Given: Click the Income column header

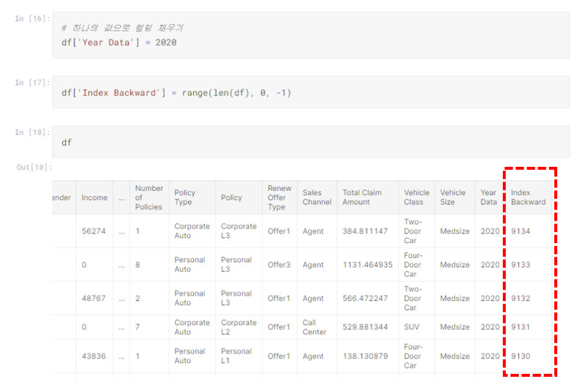Looking at the screenshot, I should [95, 198].
